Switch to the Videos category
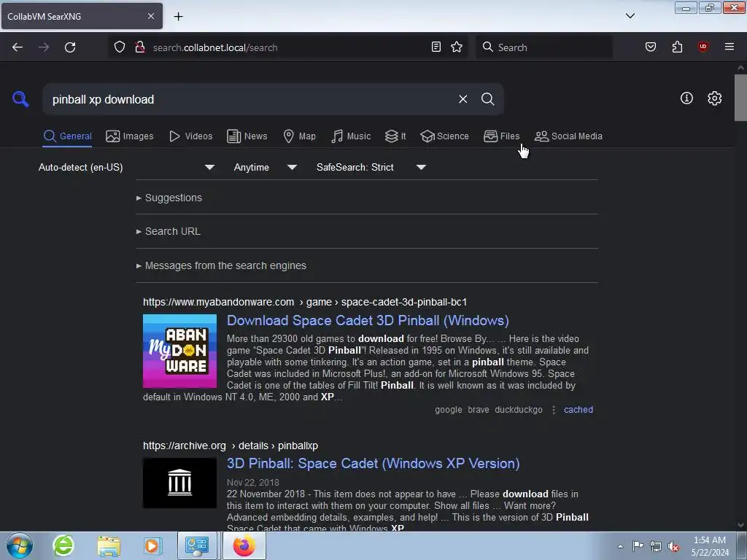This screenshot has height=560, width=747. [x=190, y=136]
